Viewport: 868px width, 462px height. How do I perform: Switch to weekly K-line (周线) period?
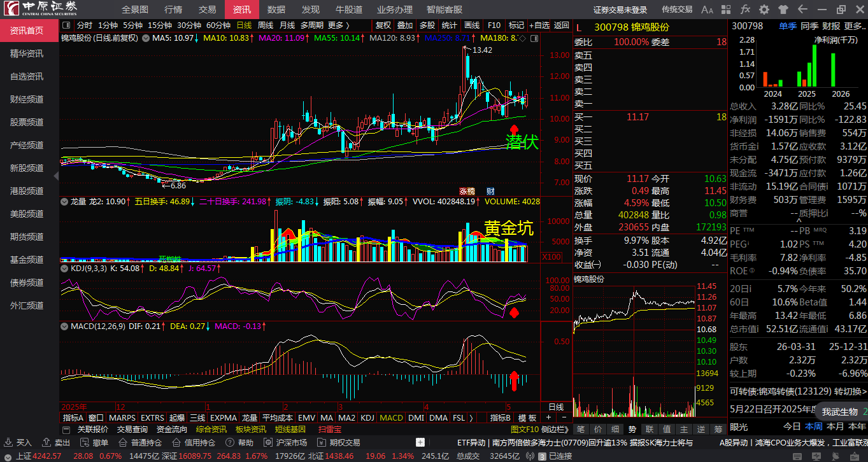tap(265, 25)
